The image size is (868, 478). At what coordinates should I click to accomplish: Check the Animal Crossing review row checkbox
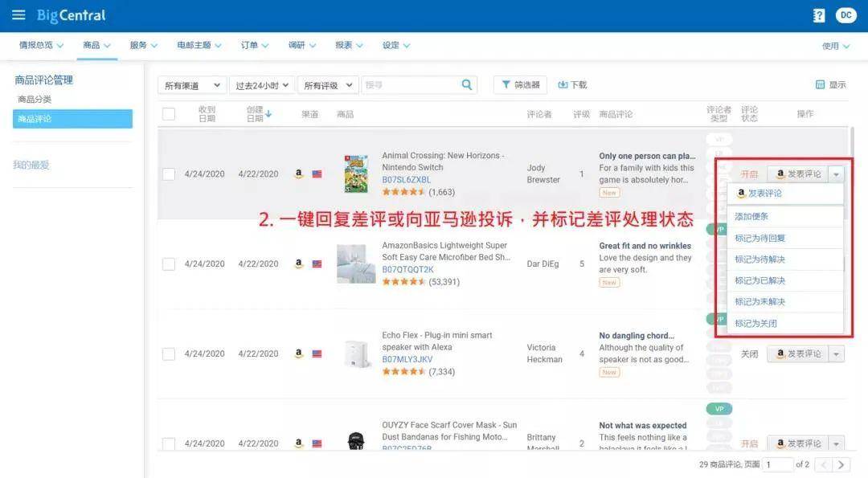[x=169, y=174]
